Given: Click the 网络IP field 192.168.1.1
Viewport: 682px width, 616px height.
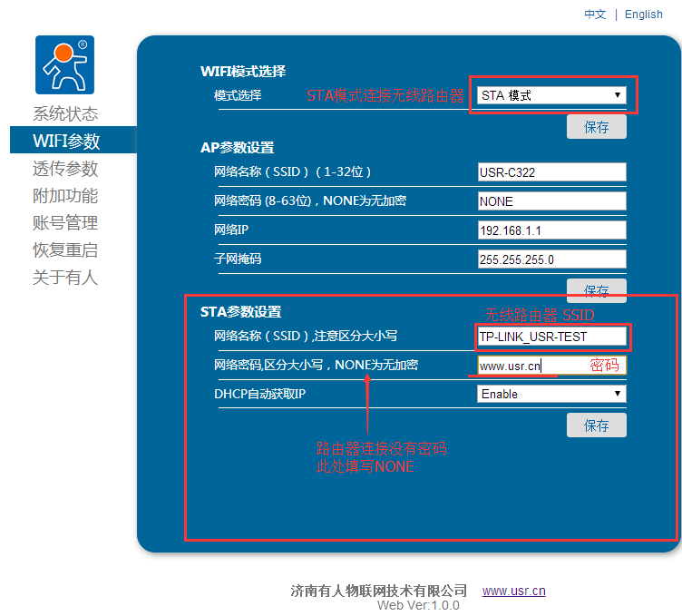Looking at the screenshot, I should [x=551, y=230].
